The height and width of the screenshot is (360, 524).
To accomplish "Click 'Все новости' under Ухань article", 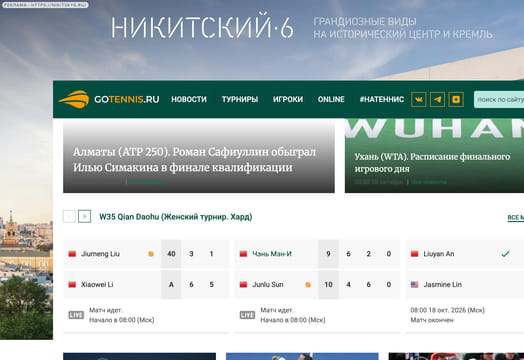I will (x=429, y=182).
